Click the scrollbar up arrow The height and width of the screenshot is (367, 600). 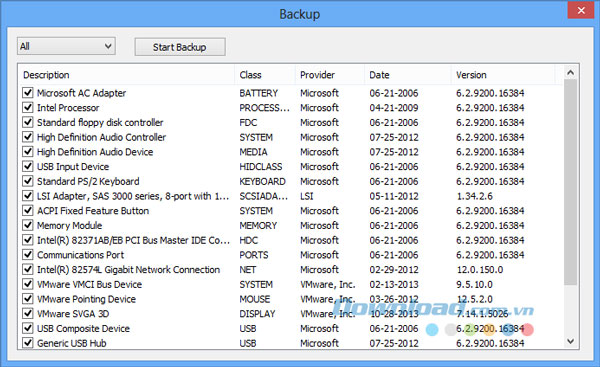571,73
